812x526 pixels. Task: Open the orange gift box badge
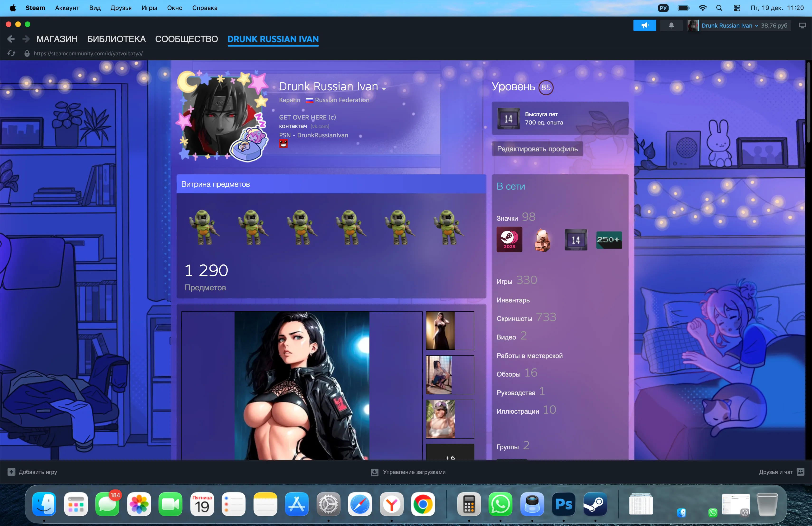click(542, 240)
